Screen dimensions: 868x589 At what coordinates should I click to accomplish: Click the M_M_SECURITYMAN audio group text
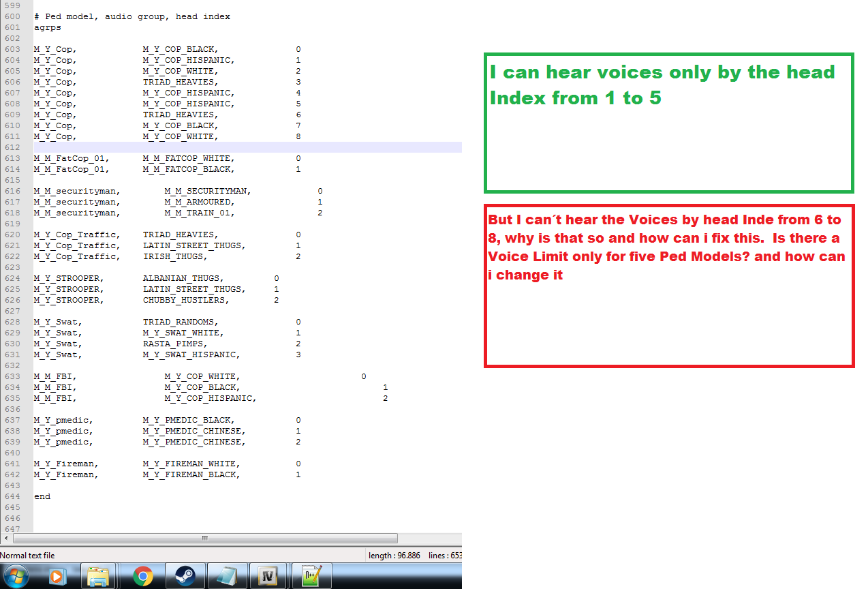pos(208,191)
